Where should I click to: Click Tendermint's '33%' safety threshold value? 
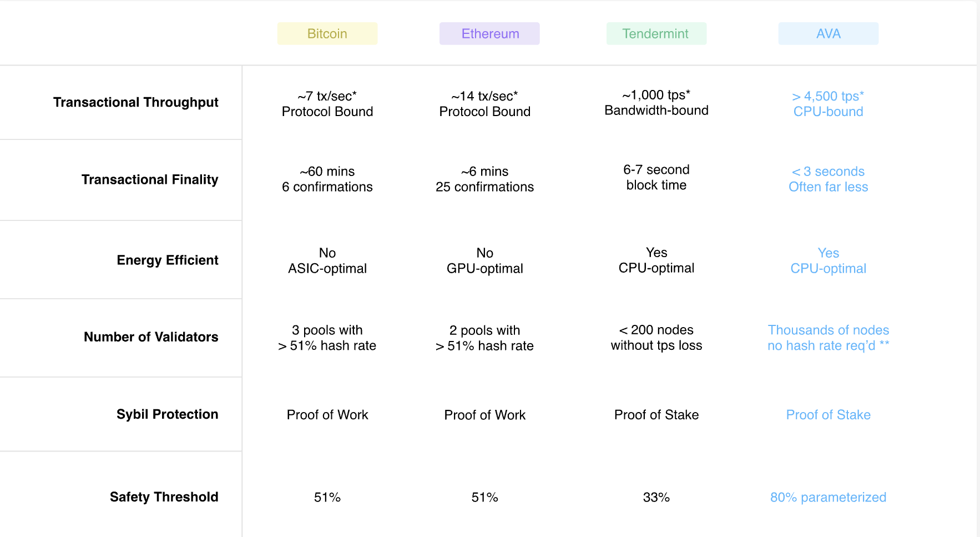coord(656,497)
